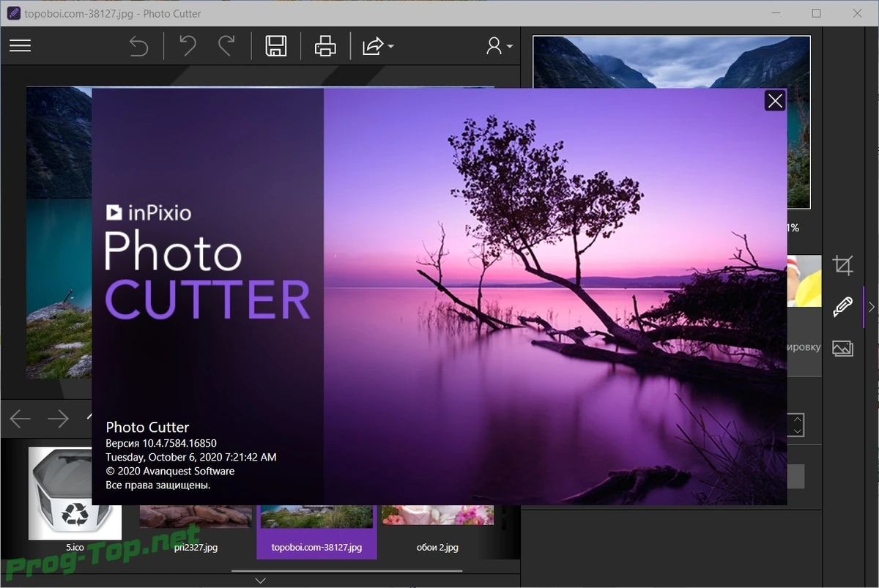Viewport: 879px width, 588px height.
Task: Click the app icon in title bar
Action: coord(12,13)
